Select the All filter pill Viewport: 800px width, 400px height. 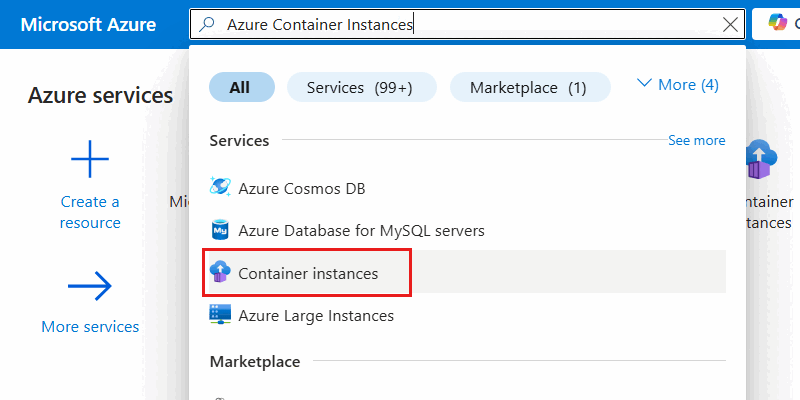point(240,87)
